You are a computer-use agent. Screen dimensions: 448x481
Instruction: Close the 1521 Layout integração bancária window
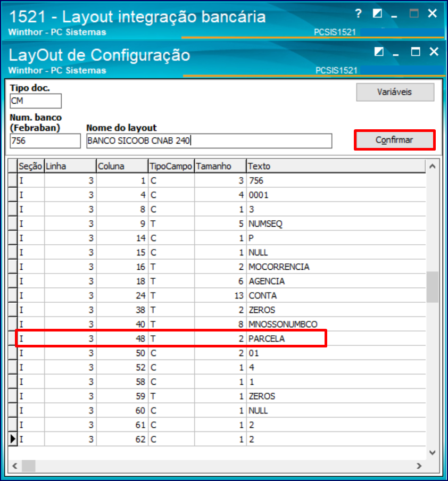[433, 13]
